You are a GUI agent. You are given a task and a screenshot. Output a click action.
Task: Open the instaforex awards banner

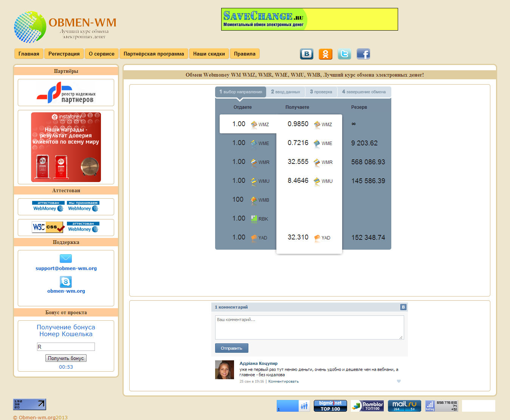coord(66,147)
